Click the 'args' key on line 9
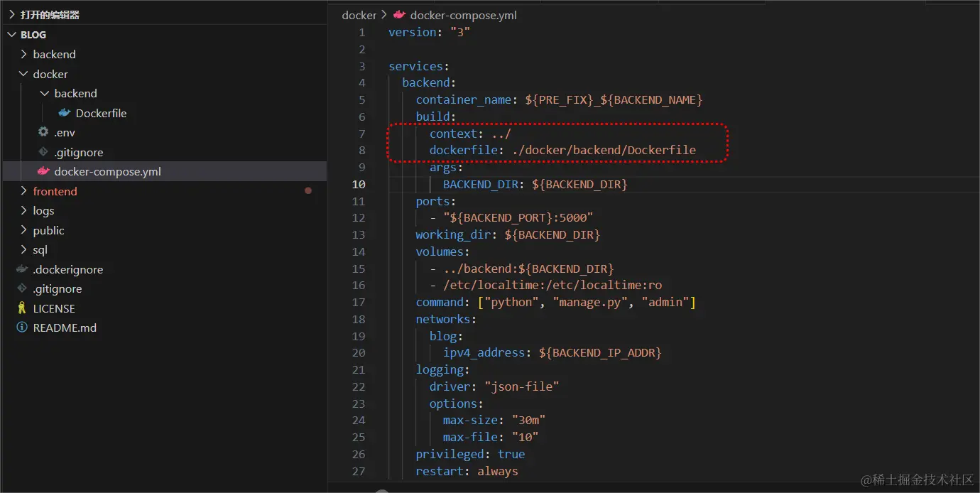980x493 pixels. pos(443,167)
